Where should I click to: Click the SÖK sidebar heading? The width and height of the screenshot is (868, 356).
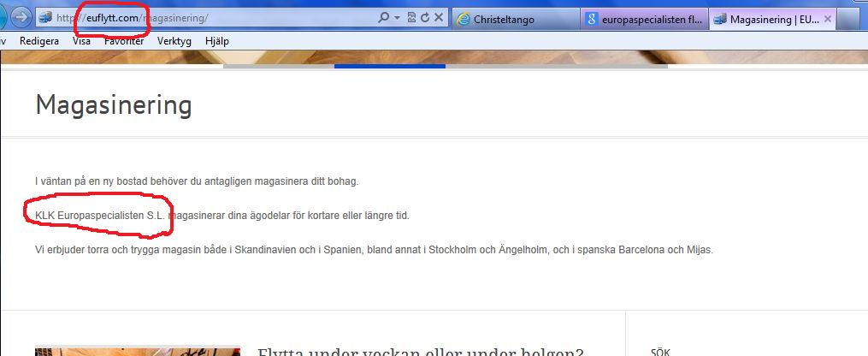(x=660, y=352)
